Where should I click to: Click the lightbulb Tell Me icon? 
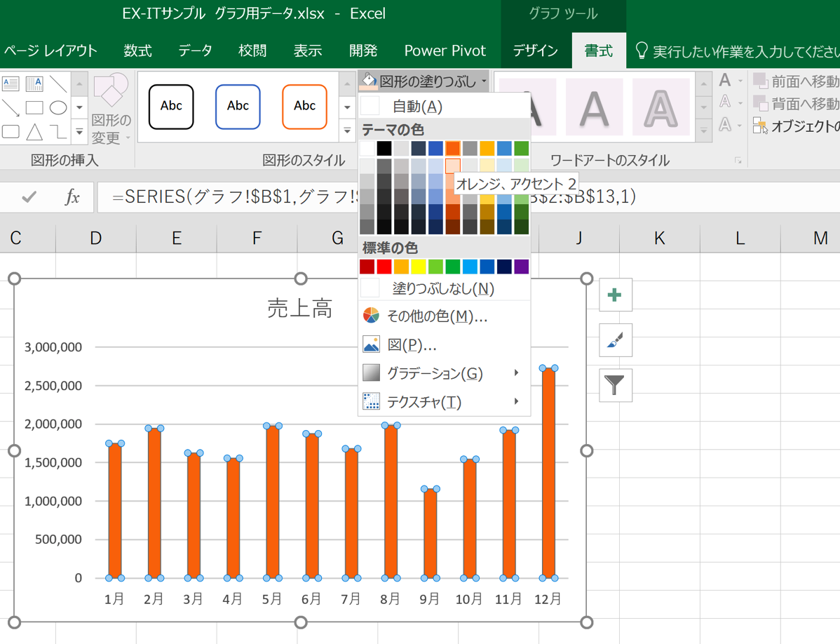click(642, 51)
